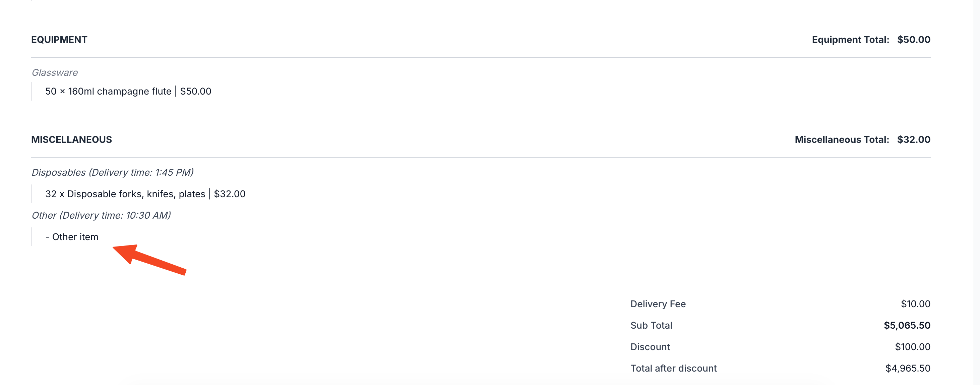Select Disposables delivery time 1:45 PM label
This screenshot has height=385, width=980.
tap(112, 172)
